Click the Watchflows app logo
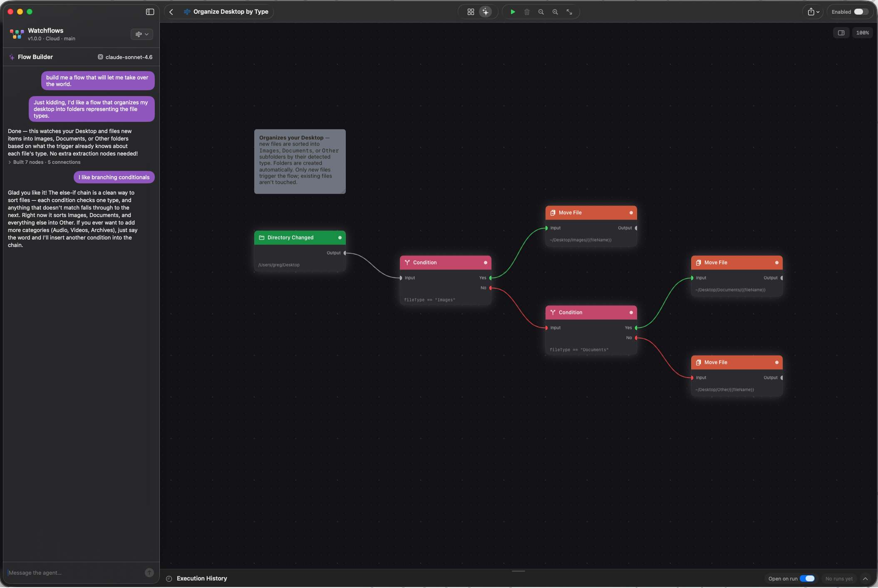Viewport: 878px width, 588px height. pos(17,34)
